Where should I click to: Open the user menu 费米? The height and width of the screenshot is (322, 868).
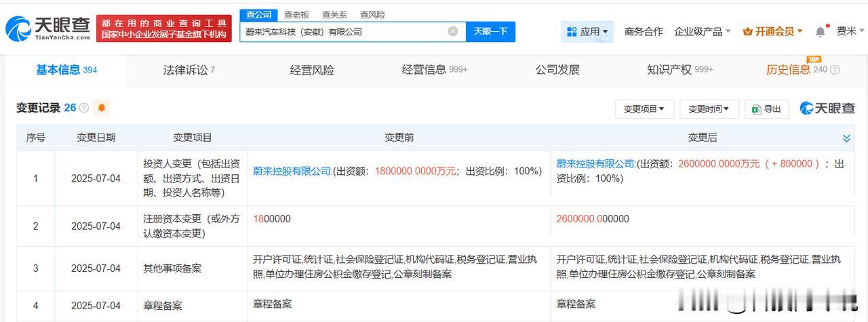tap(850, 31)
